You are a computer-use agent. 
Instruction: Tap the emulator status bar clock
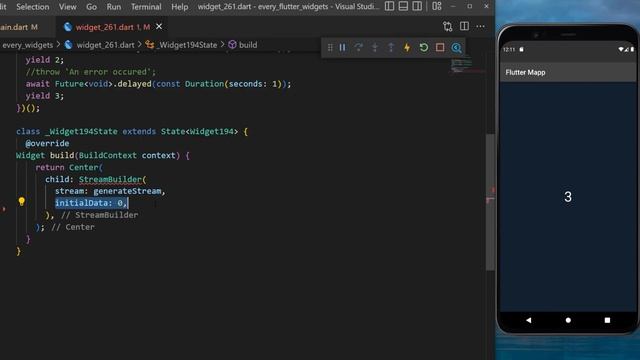click(x=509, y=49)
